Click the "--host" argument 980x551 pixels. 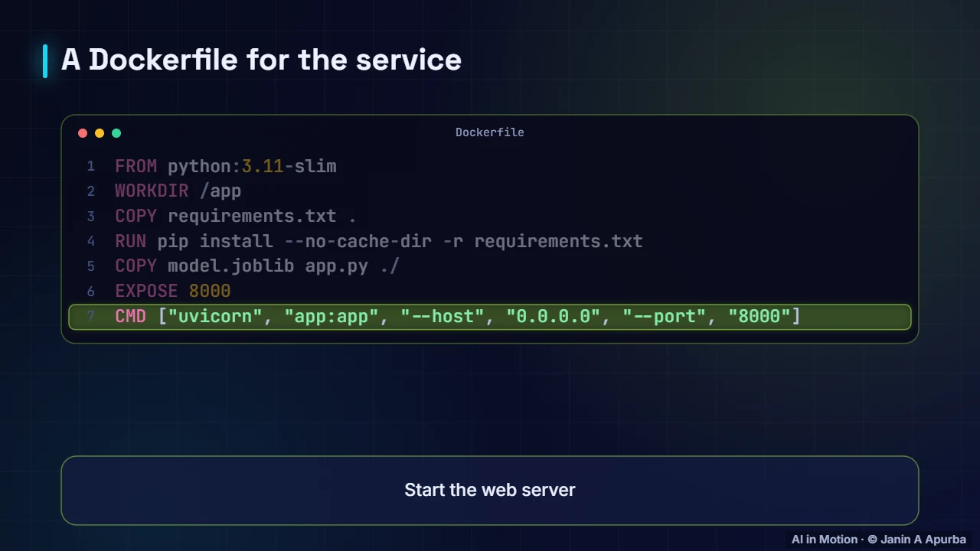tap(443, 316)
